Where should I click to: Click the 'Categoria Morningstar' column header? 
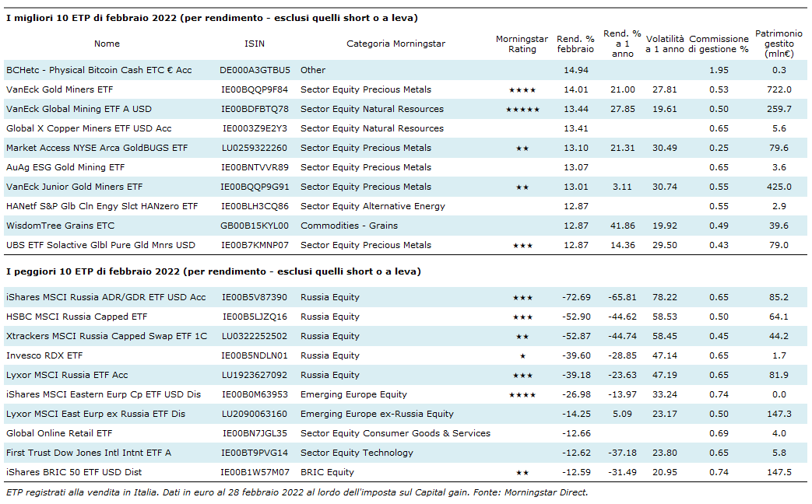395,44
